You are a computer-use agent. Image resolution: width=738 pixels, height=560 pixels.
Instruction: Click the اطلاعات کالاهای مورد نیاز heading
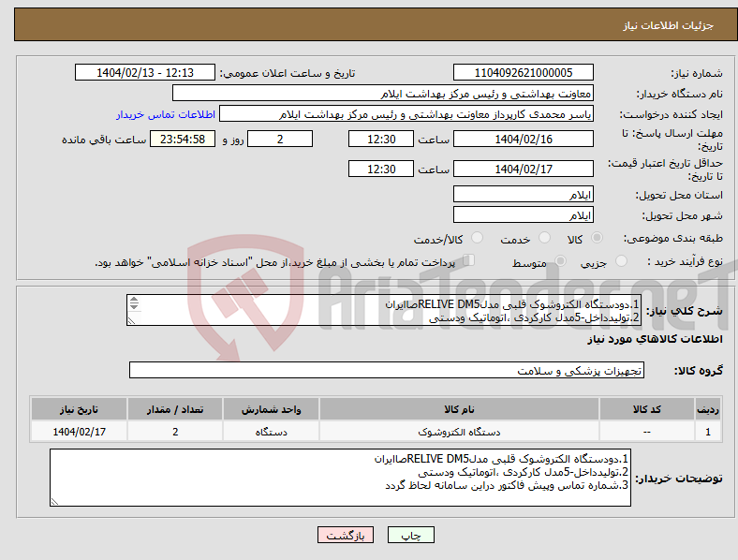tap(655, 339)
